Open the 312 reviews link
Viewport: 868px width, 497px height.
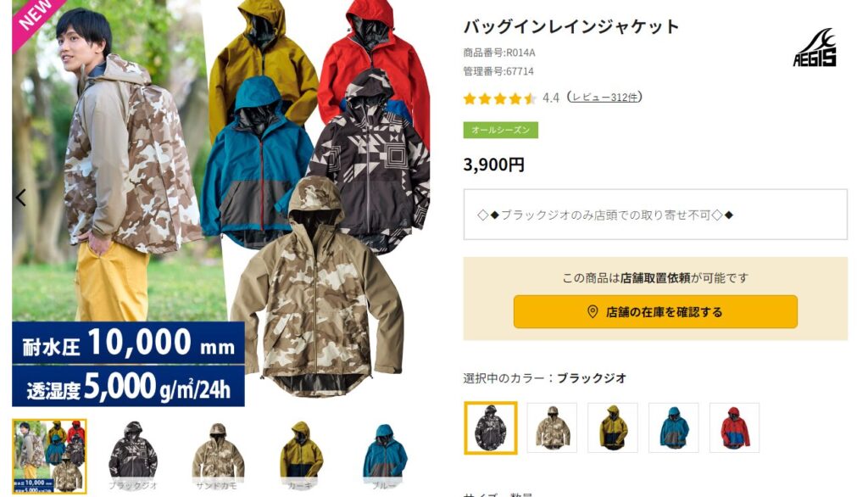pos(605,98)
